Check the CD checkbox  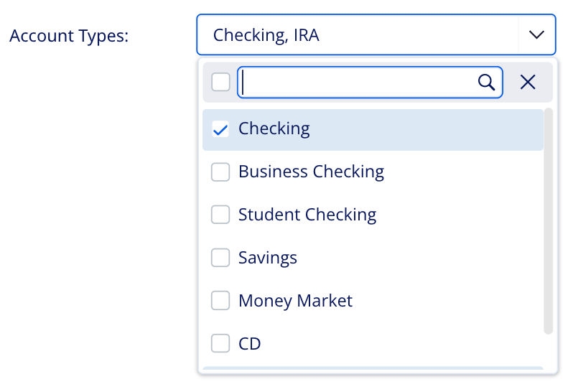coord(220,344)
